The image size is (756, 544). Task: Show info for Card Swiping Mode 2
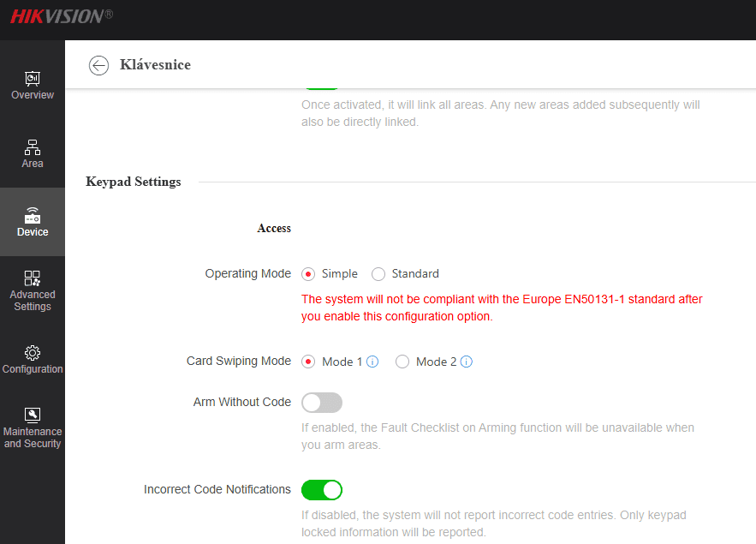click(x=467, y=362)
